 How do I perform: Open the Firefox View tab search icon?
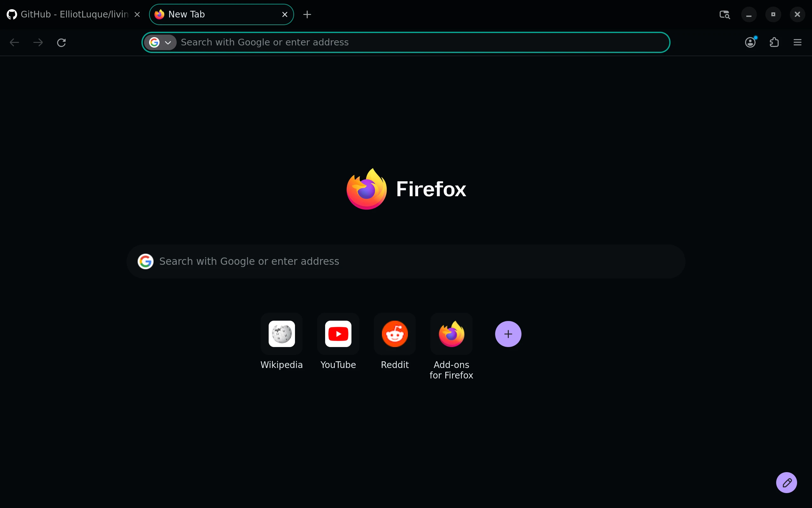point(724,15)
